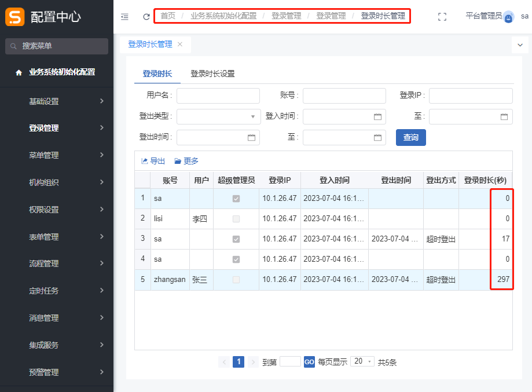Close the 登录时长管理 tab
Image resolution: width=532 pixels, height=392 pixels.
click(x=180, y=44)
